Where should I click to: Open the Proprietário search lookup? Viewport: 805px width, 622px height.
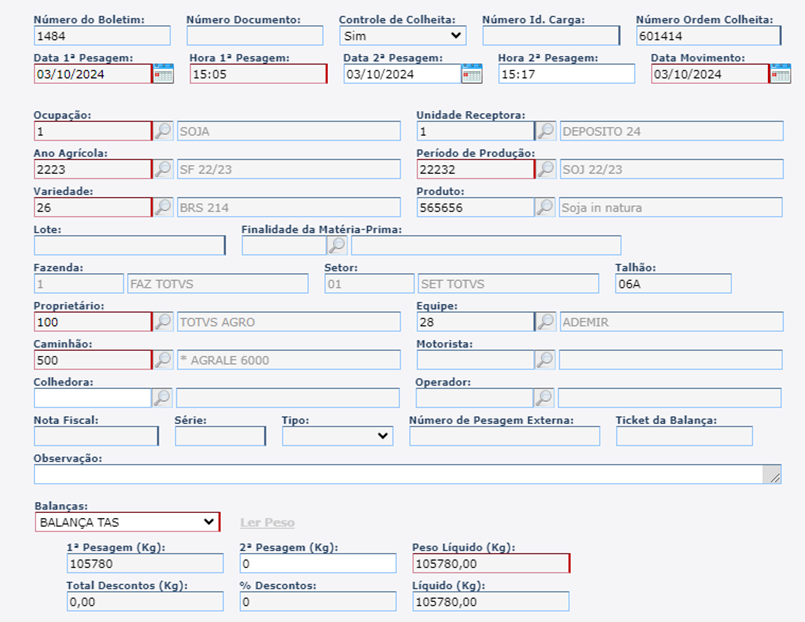(x=163, y=322)
